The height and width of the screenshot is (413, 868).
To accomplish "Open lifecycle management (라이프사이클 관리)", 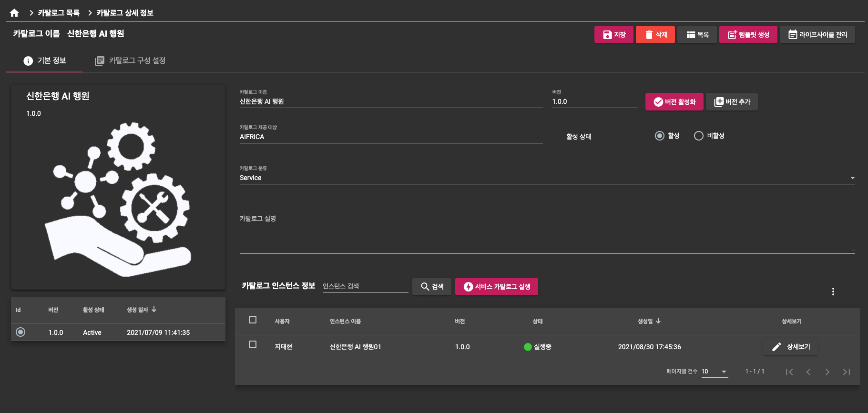I will [817, 35].
